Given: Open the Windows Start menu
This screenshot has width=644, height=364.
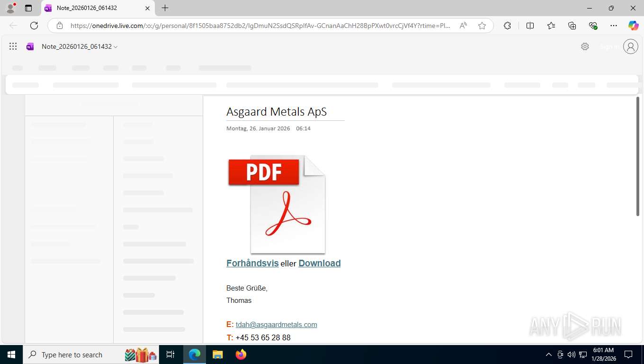Looking at the screenshot, I should pyautogui.click(x=11, y=355).
